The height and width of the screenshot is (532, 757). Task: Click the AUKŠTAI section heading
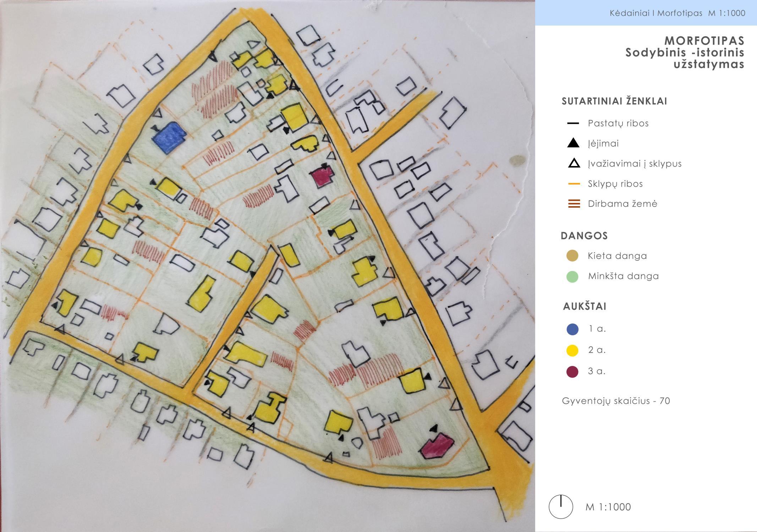[x=585, y=306]
